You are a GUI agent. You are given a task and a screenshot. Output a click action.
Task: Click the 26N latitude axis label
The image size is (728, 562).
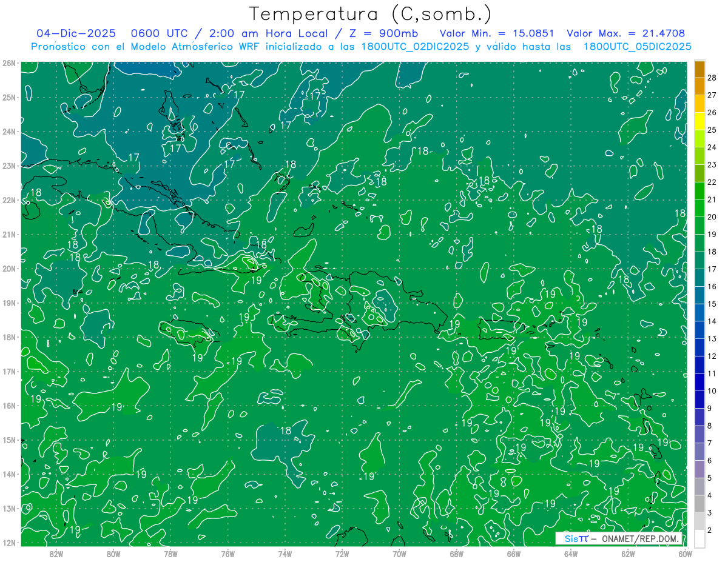(x=9, y=63)
